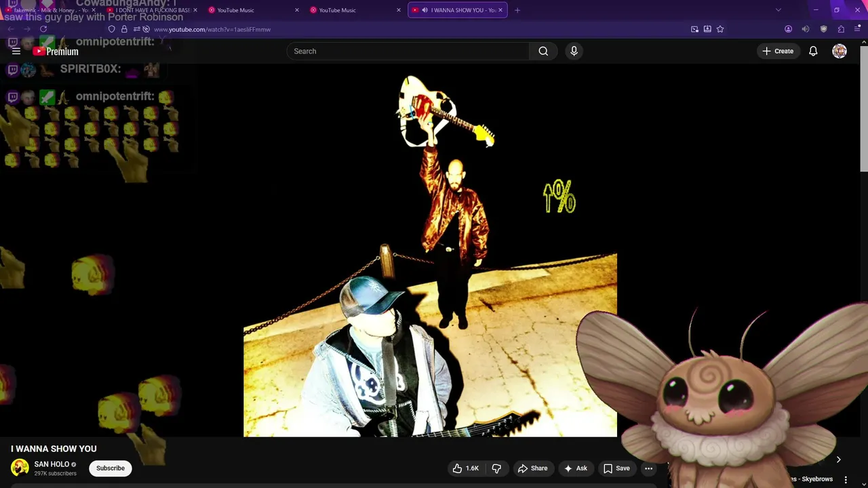
Task: Like the video with thumbs up
Action: [x=466, y=468]
